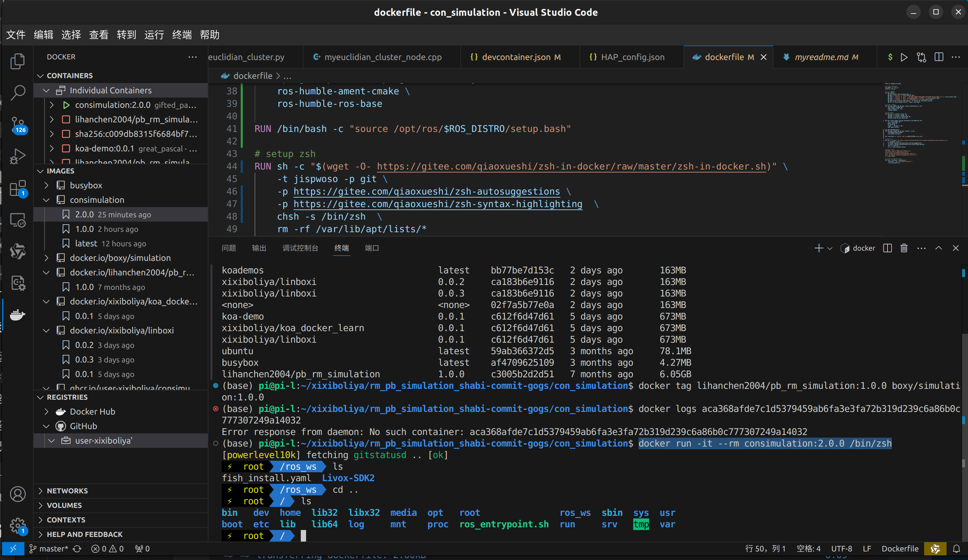Open Run and Debug view
Viewport: 968px width, 560px height.
17,156
